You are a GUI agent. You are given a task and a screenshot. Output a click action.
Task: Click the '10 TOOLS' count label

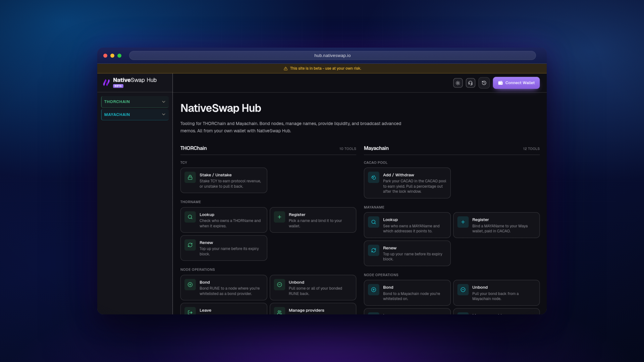click(x=347, y=149)
